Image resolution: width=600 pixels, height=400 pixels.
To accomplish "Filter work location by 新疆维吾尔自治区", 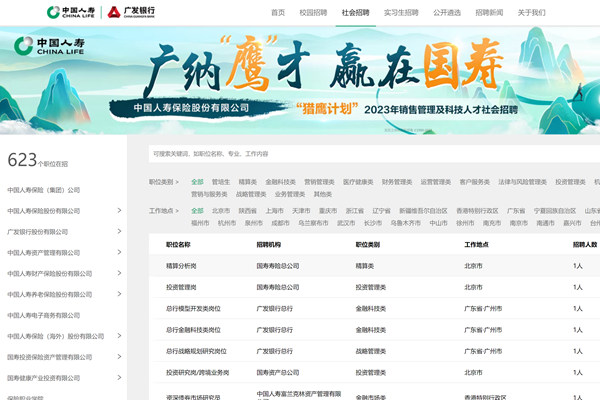I will 423,211.
